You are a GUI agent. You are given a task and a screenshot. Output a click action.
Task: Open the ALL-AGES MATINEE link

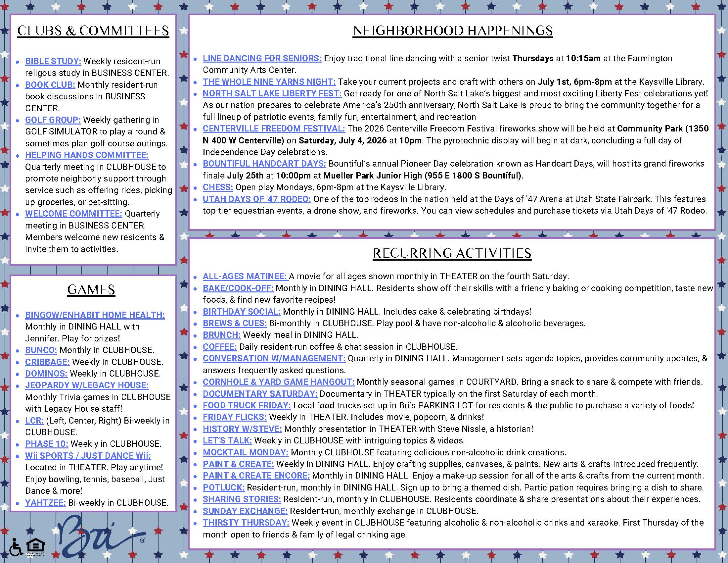tap(245, 276)
